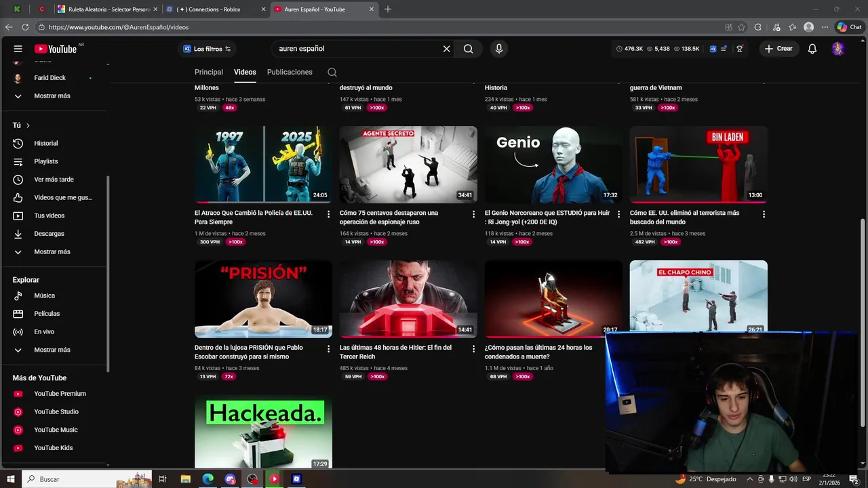Open the account avatar menu
The width and height of the screenshot is (868, 488).
[x=838, y=49]
